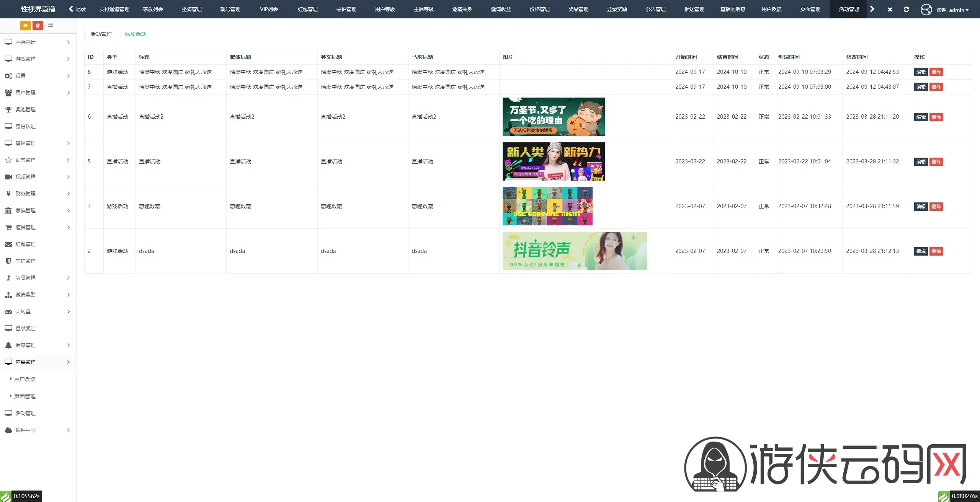Screen dimensions: 980x502
Task: Open the 公告管理 top tab
Action: click(x=655, y=9)
